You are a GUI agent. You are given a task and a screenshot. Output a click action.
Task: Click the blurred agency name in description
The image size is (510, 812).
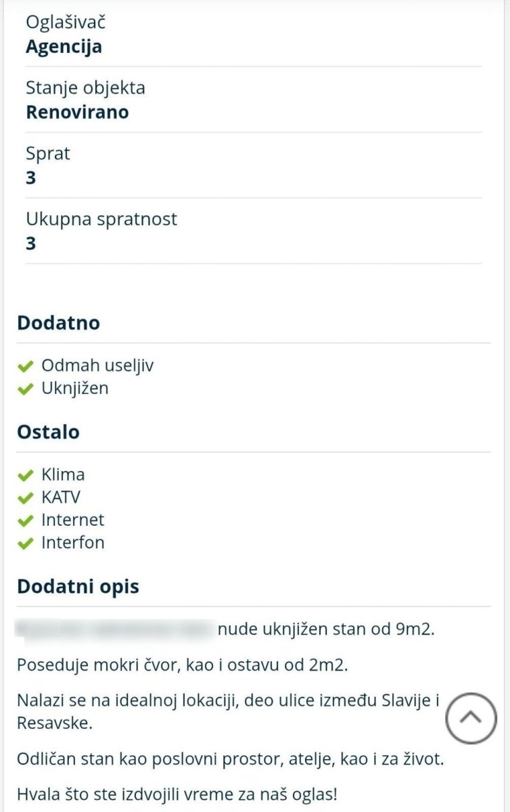pyautogui.click(x=115, y=629)
